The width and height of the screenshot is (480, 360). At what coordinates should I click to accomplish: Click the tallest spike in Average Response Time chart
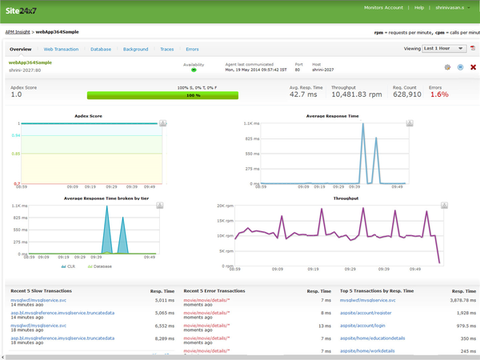363,153
